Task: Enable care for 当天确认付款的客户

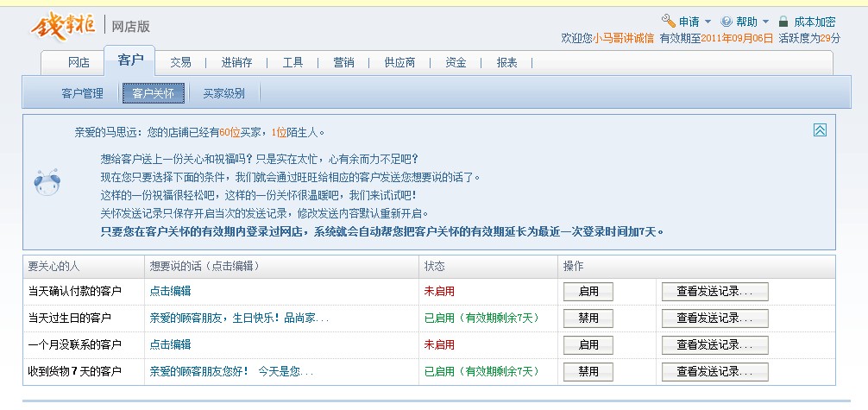Action: point(588,292)
